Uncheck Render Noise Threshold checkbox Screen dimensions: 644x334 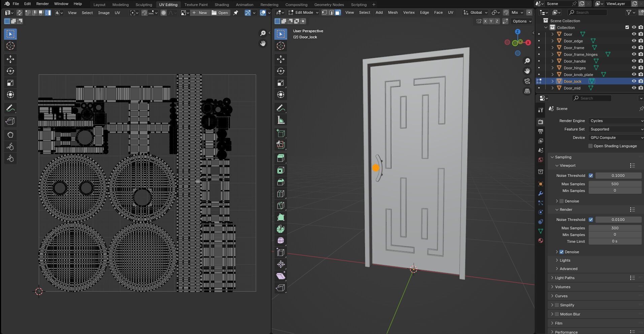591,220
